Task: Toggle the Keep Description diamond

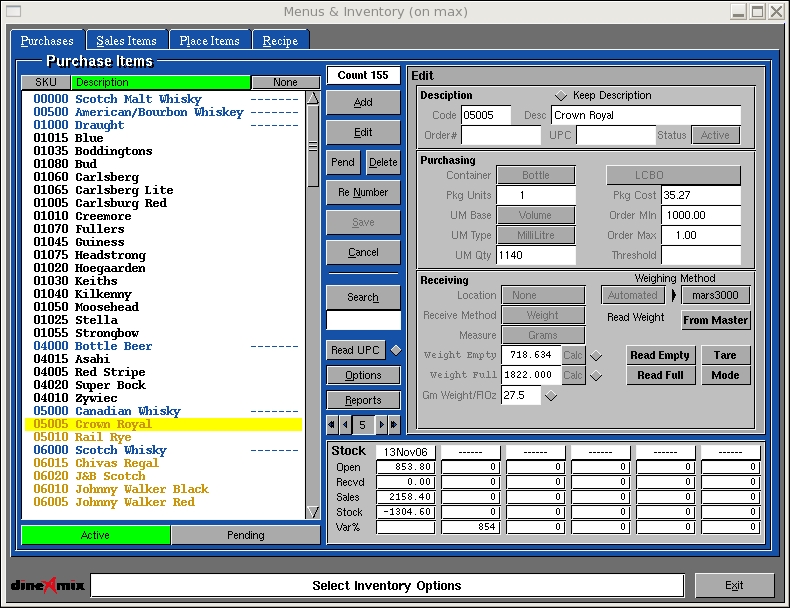Action: pyautogui.click(x=561, y=95)
